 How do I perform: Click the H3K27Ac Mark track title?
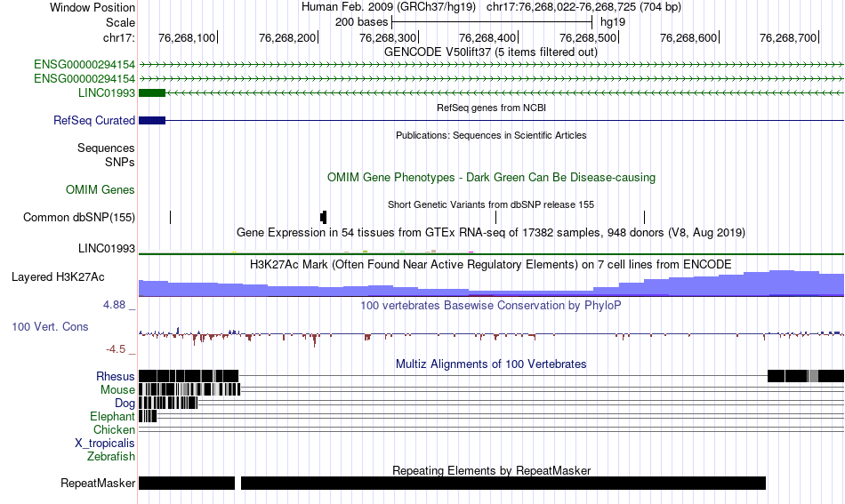pos(491,264)
